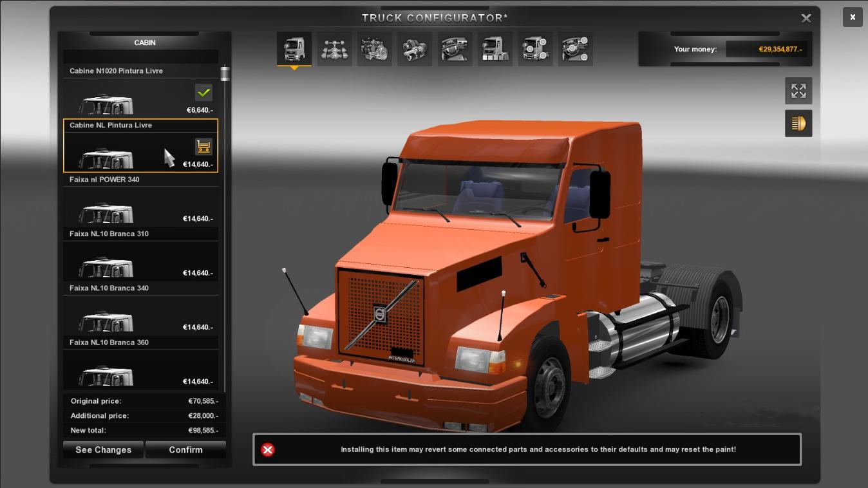
Task: Click the green checkmark on Cabine N1020
Action: click(x=203, y=93)
